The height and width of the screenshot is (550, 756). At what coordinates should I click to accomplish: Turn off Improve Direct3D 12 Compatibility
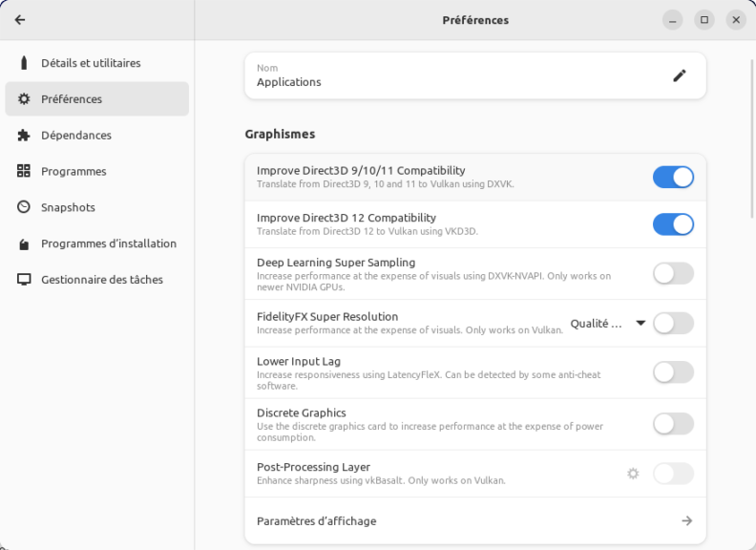coord(673,224)
